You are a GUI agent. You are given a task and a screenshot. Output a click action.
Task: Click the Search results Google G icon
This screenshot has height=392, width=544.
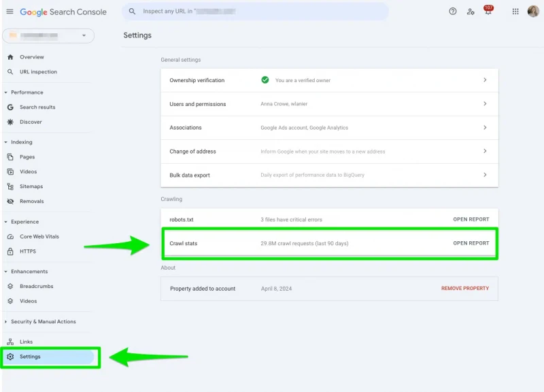(x=10, y=107)
